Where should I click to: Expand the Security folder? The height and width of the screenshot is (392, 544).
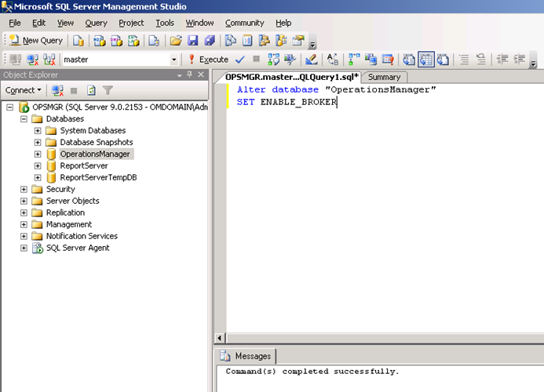pos(24,189)
